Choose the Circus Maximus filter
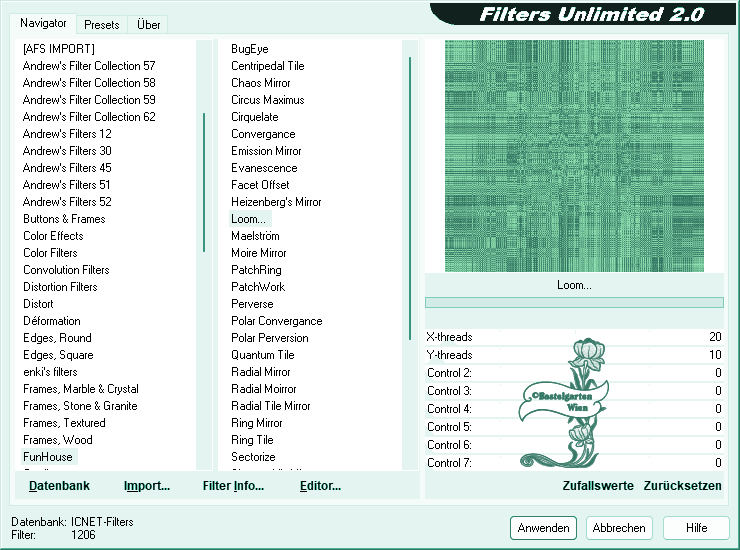The height and width of the screenshot is (550, 740). point(268,100)
